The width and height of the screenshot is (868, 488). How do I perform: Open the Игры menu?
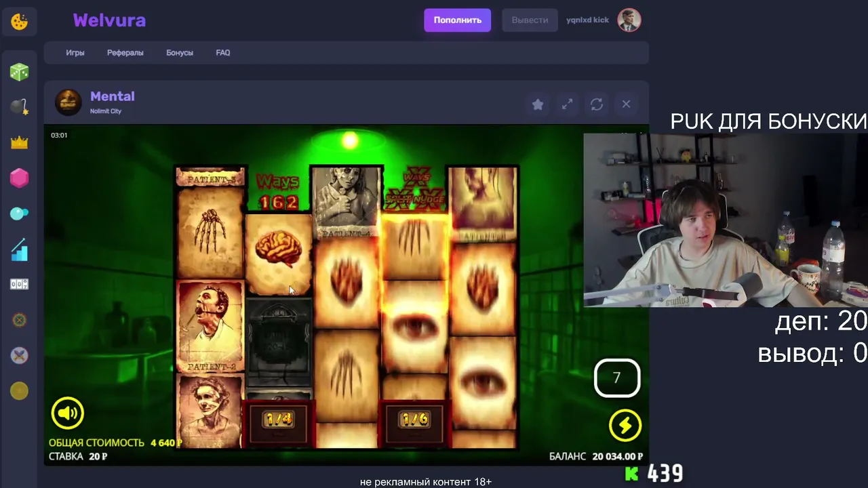tap(75, 53)
